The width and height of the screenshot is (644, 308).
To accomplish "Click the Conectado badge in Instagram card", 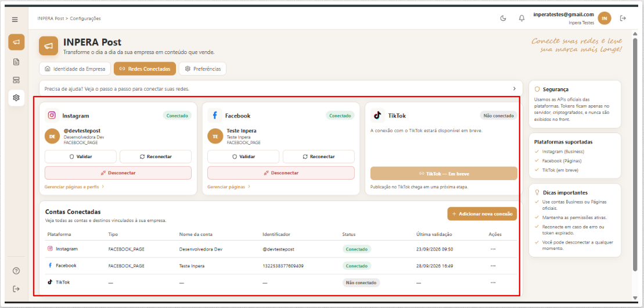I will tap(178, 116).
